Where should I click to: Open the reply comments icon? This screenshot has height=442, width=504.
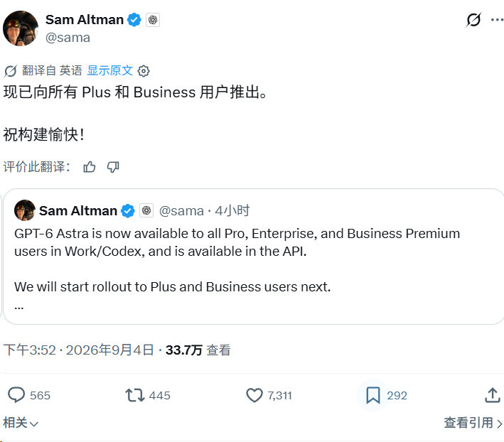coord(16,395)
